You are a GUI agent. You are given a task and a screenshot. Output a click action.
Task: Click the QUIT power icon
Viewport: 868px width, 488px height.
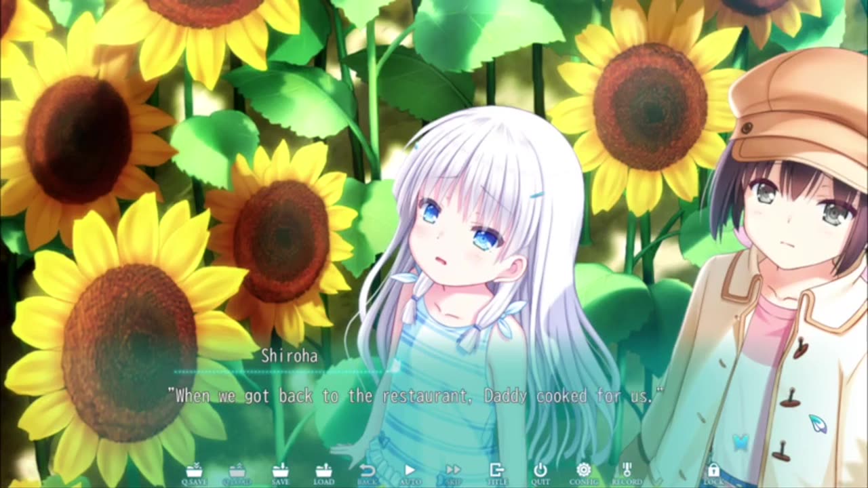540,473
